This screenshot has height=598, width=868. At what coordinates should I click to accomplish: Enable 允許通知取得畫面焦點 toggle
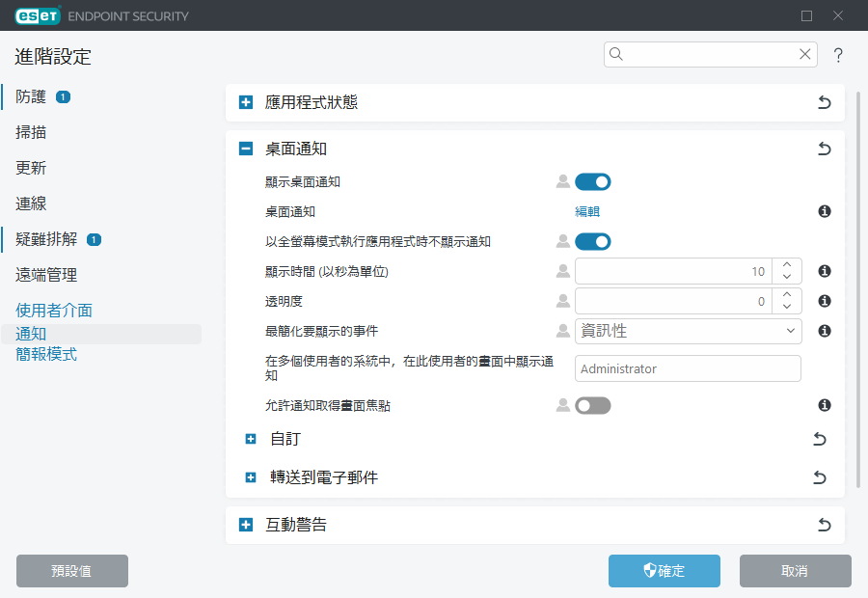click(x=592, y=406)
